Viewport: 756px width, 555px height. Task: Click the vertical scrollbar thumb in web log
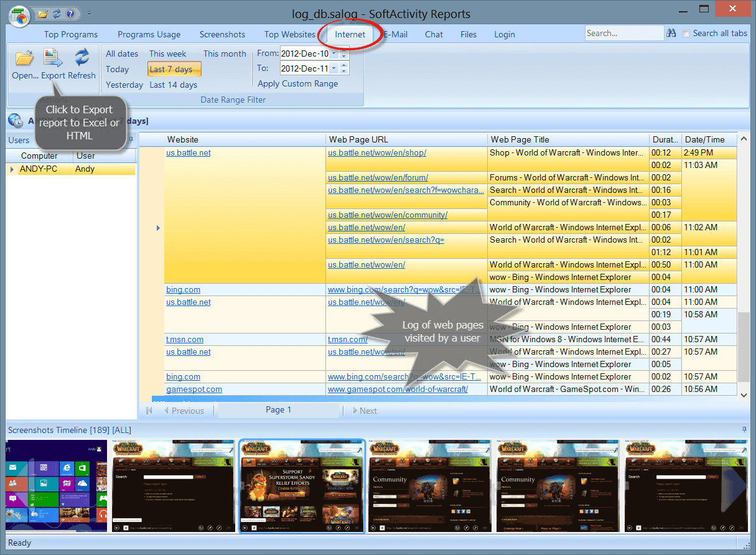tap(743, 348)
